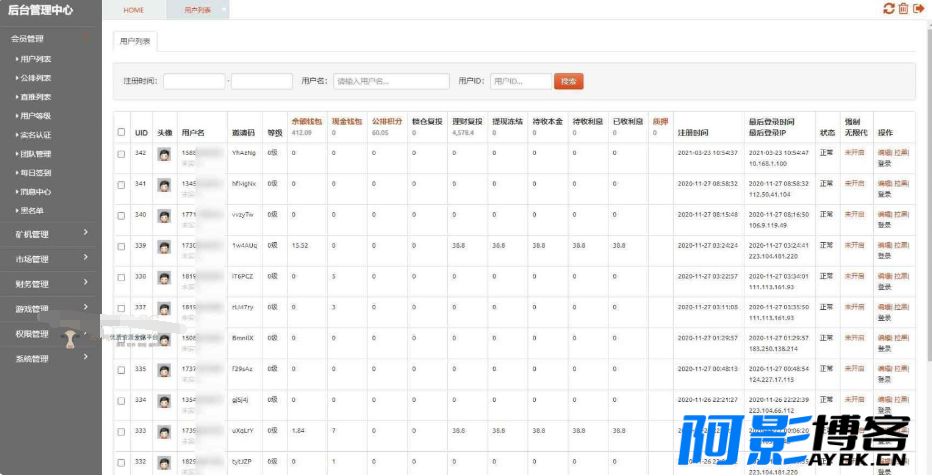This screenshot has height=476, width=932.
Task: Open 每日签到 in the sidebar
Action: point(35,173)
